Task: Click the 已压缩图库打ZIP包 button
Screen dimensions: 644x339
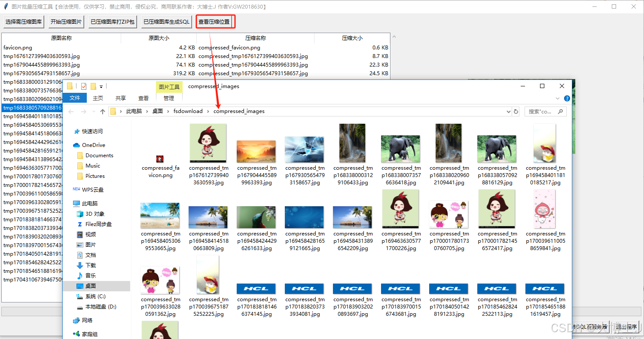Action: [x=112, y=22]
